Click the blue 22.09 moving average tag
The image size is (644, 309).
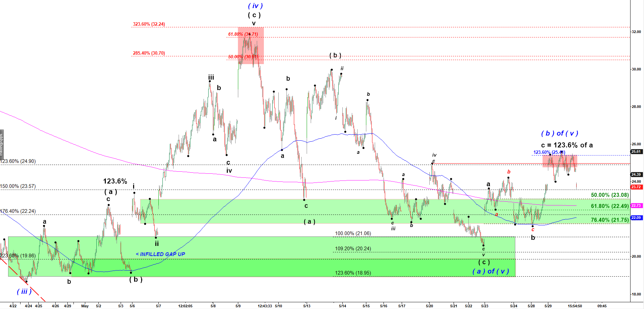click(636, 218)
